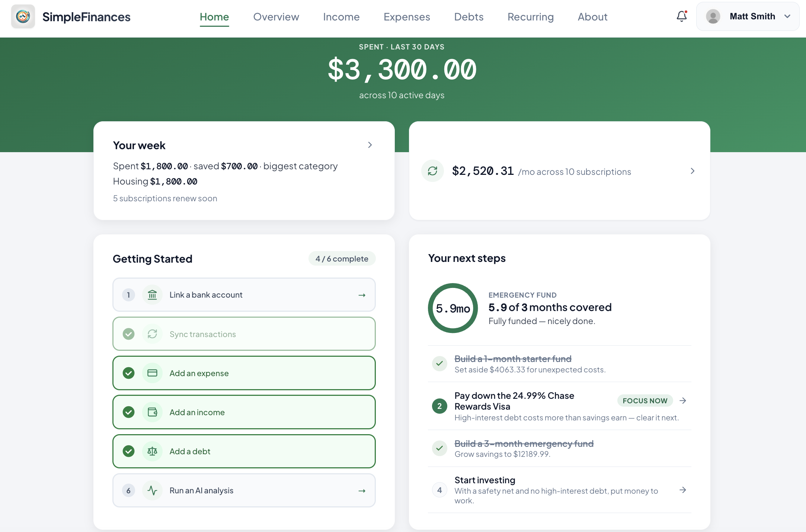Expand the subscriptions card chevron
This screenshot has height=532, width=806.
point(693,171)
